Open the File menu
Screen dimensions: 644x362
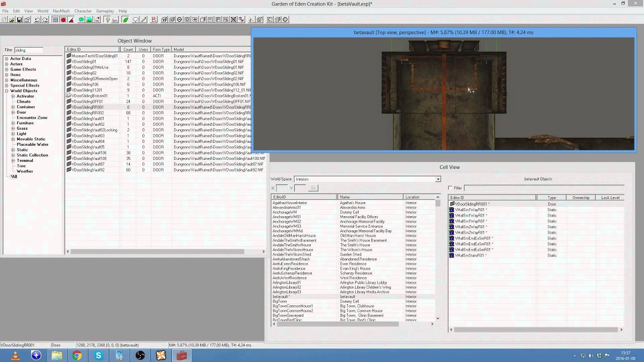click(5, 11)
